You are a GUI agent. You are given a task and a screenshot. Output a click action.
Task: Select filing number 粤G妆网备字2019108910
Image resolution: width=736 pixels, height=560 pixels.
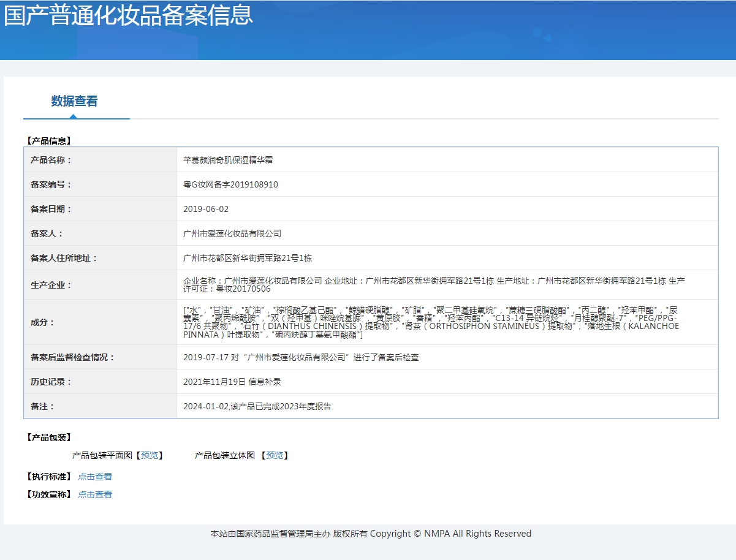(230, 184)
